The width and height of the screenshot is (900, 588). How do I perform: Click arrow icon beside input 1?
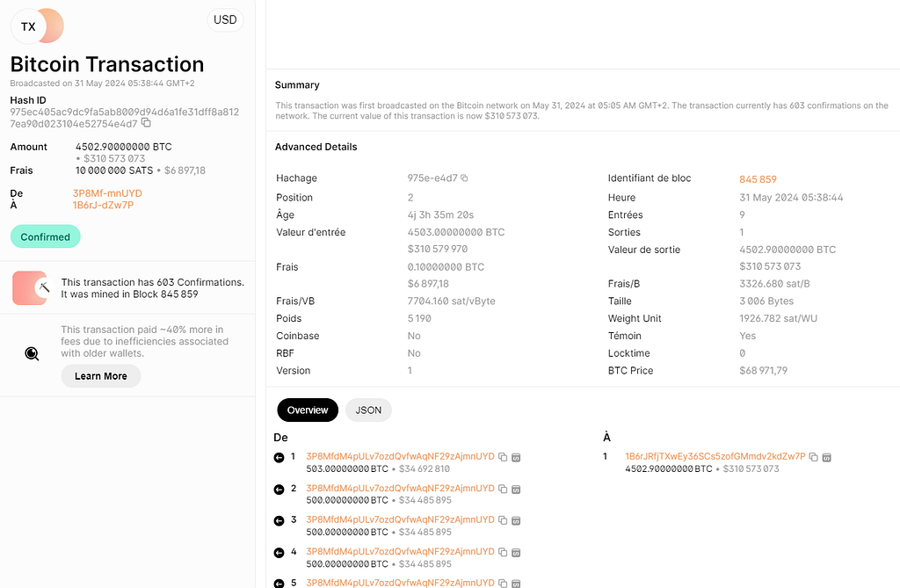point(279,458)
